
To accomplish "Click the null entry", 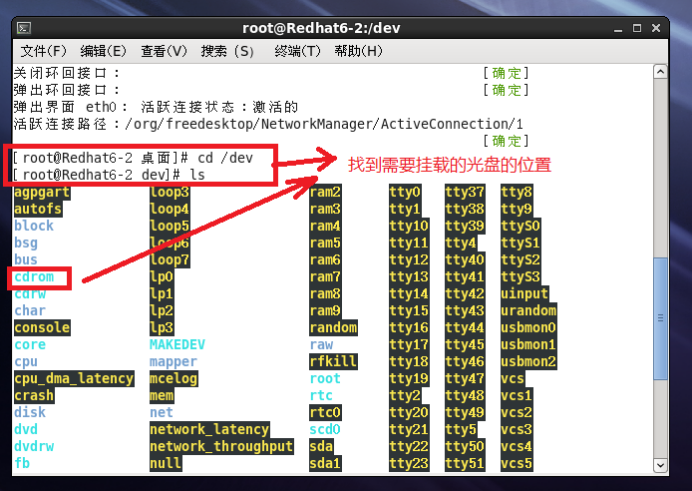I will (x=165, y=463).
